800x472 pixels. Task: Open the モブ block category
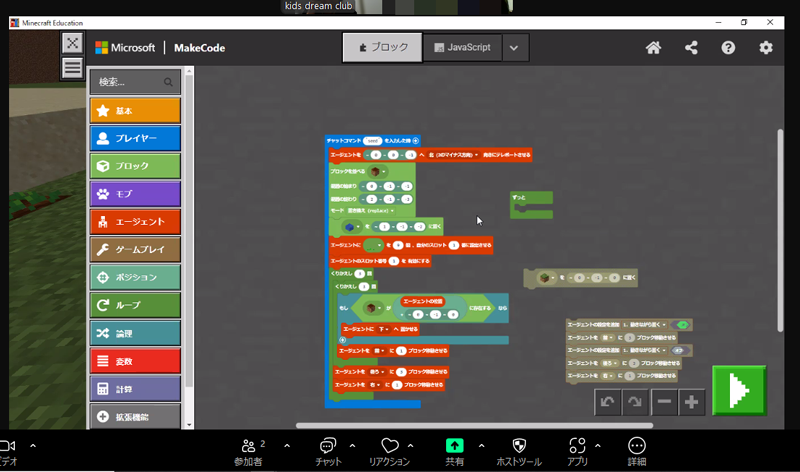coord(135,194)
